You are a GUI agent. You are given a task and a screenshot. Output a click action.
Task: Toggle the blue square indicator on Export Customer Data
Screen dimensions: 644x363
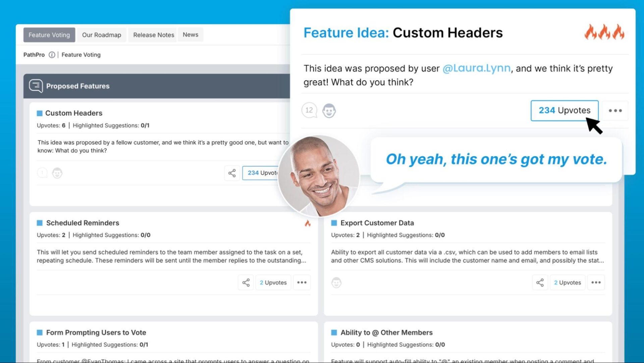(x=334, y=223)
